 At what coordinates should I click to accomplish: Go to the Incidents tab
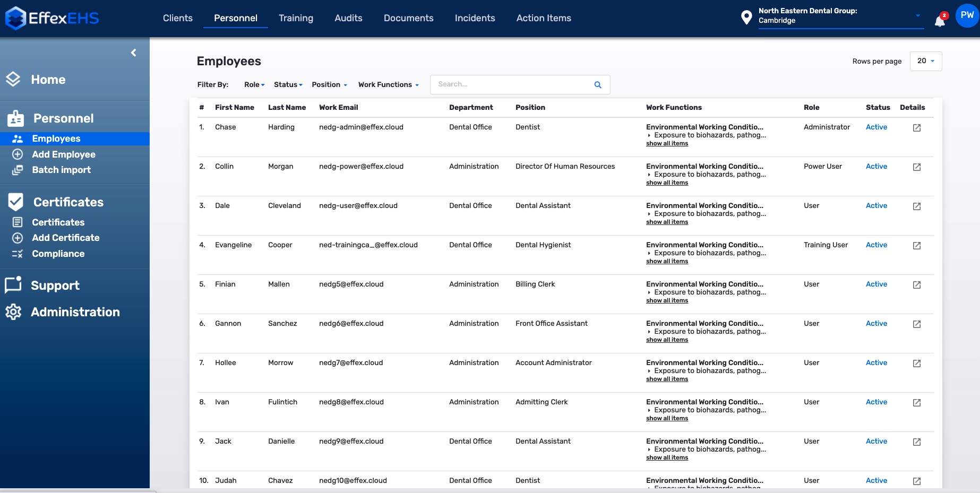(x=475, y=18)
